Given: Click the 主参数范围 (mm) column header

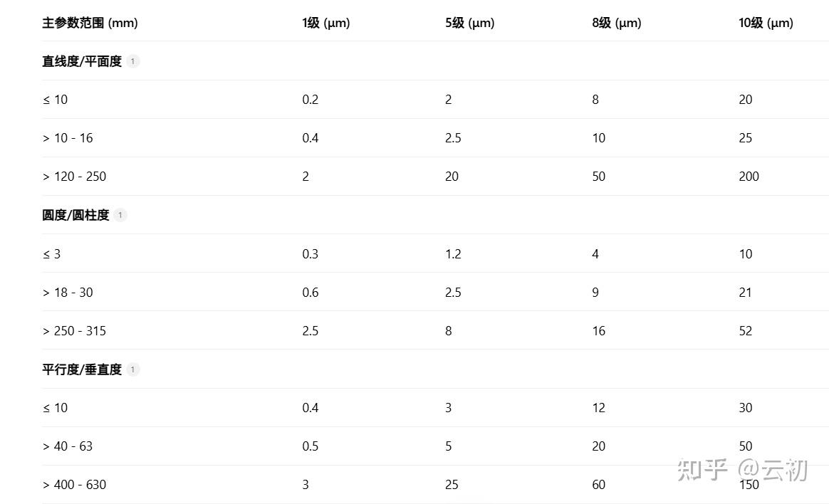Looking at the screenshot, I should (90, 23).
